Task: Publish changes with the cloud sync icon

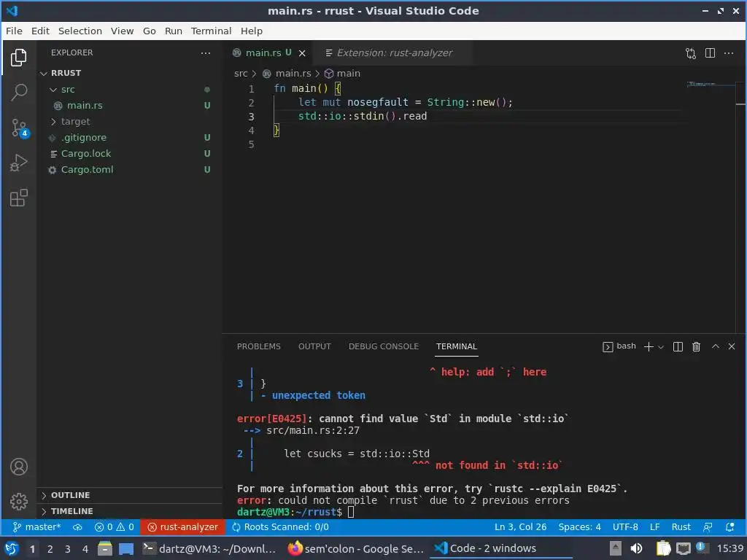Action: click(77, 527)
